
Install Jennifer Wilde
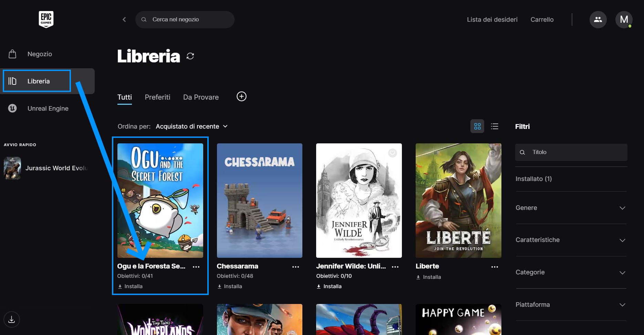[329, 286]
